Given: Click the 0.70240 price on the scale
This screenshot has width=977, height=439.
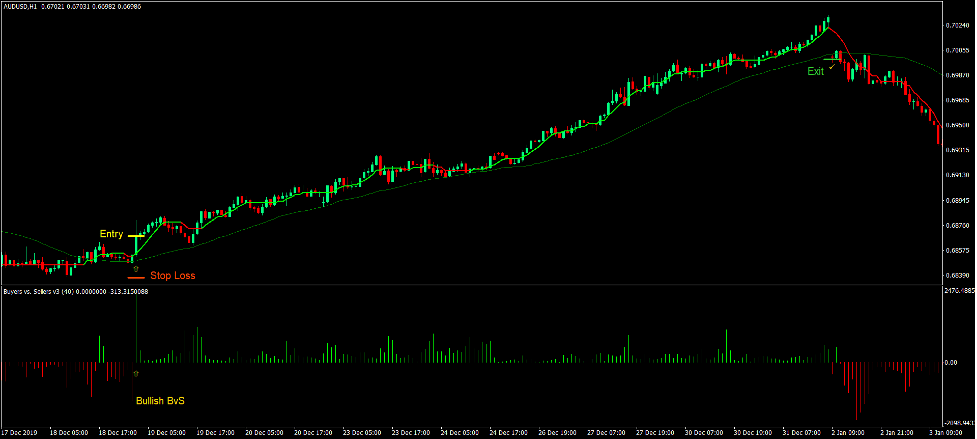Looking at the screenshot, I should pos(957,26).
